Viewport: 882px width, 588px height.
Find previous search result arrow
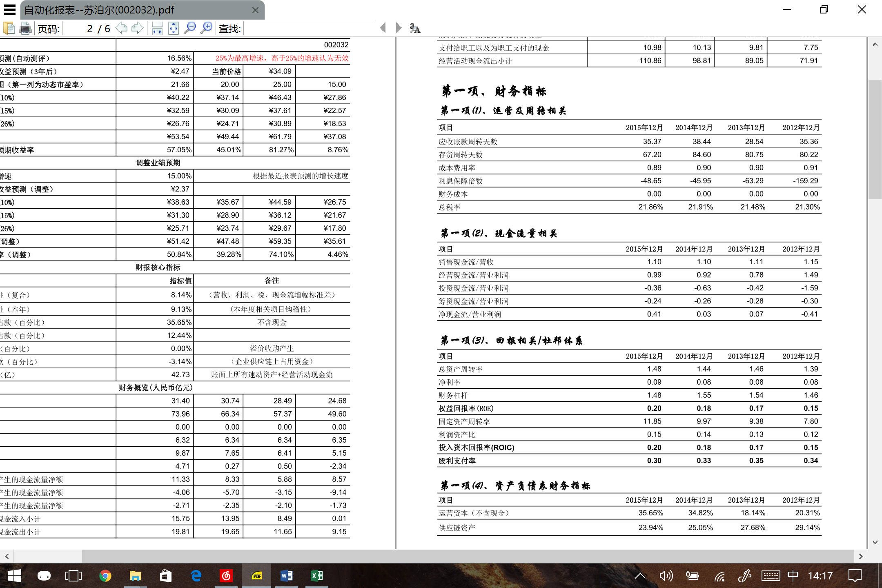click(383, 28)
